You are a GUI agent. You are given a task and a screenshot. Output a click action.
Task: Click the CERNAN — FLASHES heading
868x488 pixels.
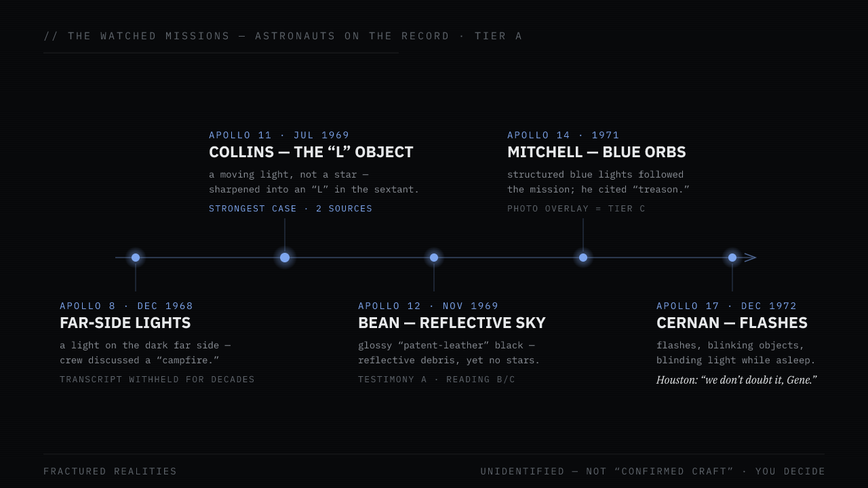tap(732, 323)
